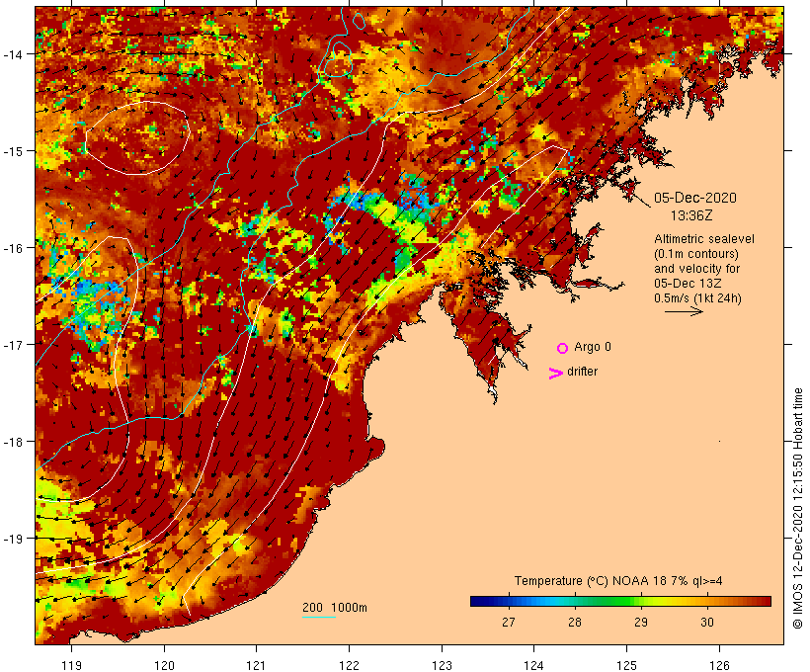This screenshot has width=810, height=672.
Task: Click the magenta drifter arrow symbol
Action: [555, 374]
